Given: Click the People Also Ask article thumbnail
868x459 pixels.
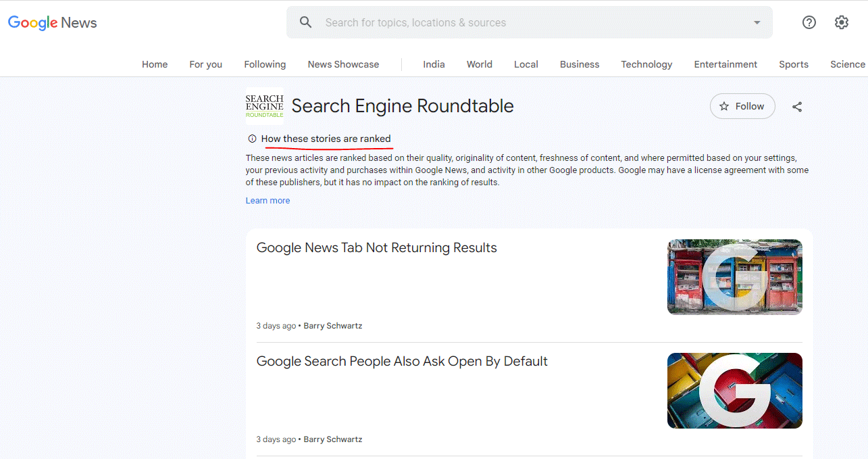Looking at the screenshot, I should pos(734,390).
